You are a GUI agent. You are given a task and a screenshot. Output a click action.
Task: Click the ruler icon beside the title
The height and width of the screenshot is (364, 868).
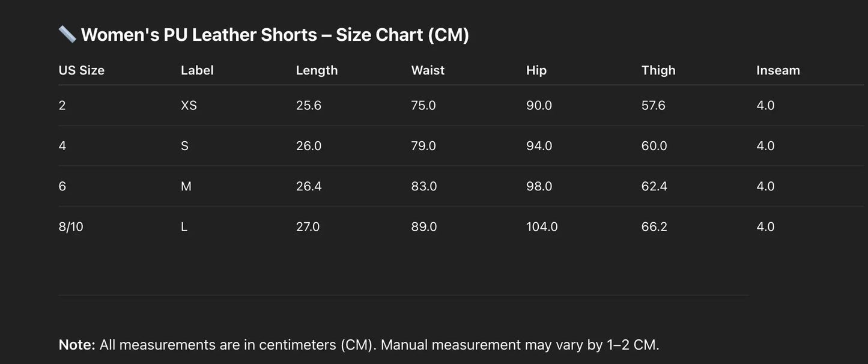click(x=67, y=34)
